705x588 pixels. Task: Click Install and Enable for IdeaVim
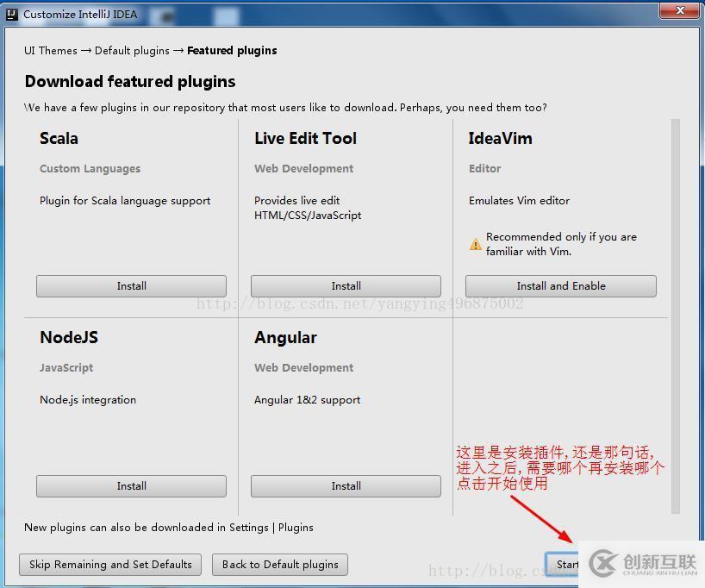[x=561, y=286]
